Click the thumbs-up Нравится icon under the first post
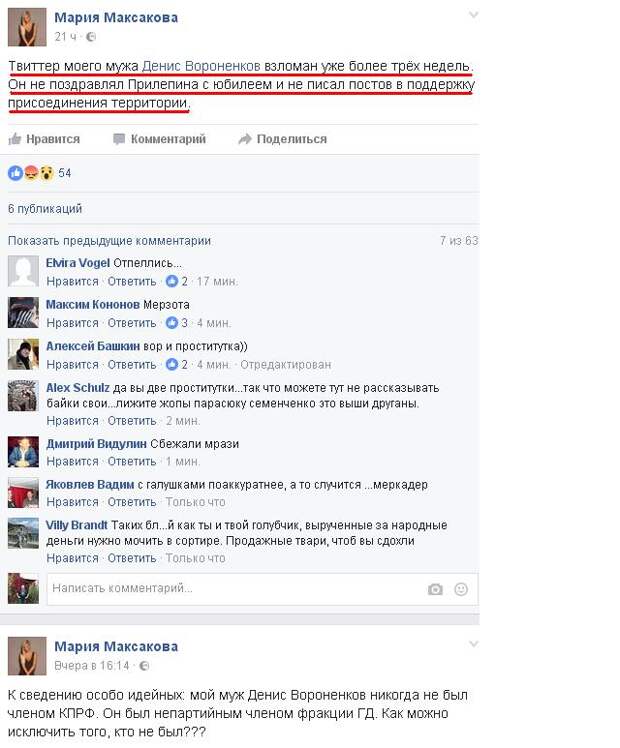Viewport: 620px width, 748px height. point(15,139)
